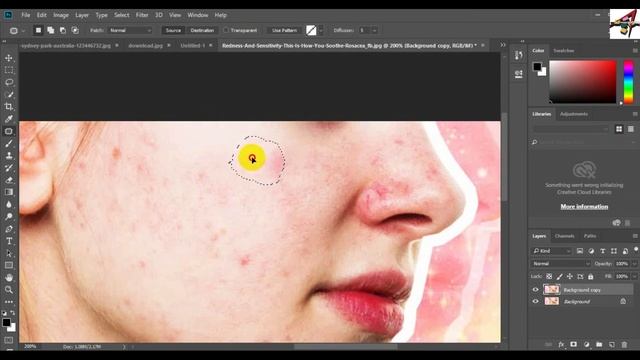Select the Gradient tool
Viewport: 640px width, 360px height.
(x=9, y=192)
